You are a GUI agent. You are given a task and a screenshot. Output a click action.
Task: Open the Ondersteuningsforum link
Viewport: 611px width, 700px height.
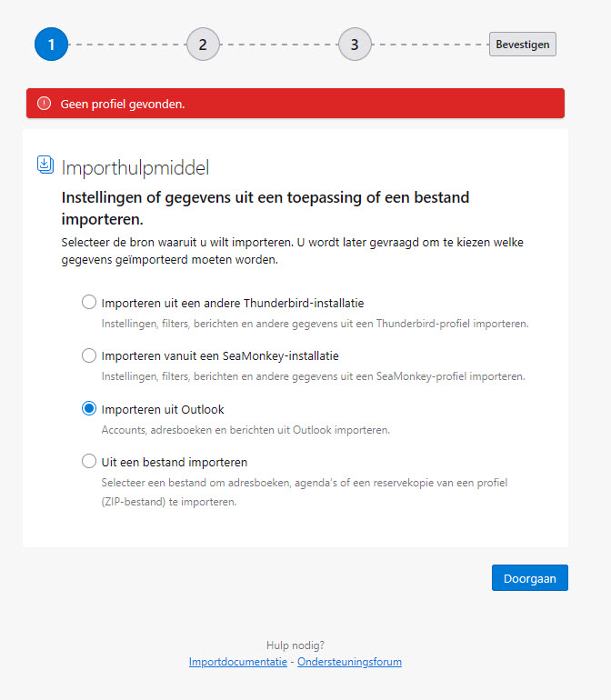coord(349,662)
